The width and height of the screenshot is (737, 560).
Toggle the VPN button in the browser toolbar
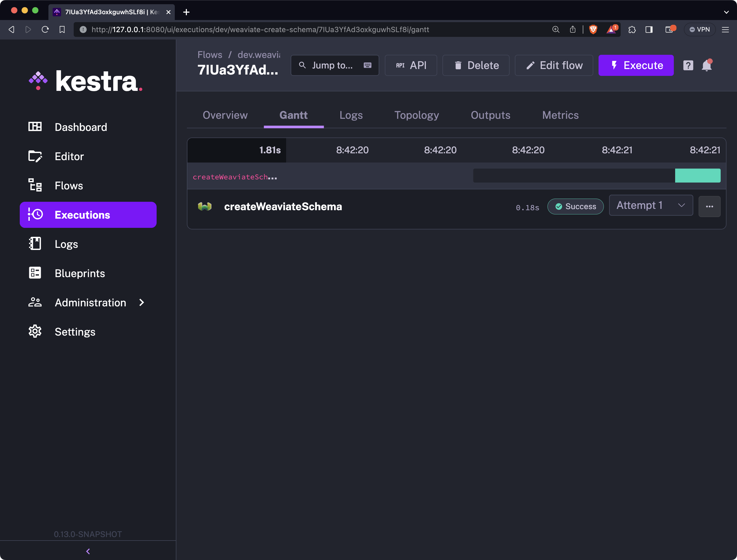[699, 30]
